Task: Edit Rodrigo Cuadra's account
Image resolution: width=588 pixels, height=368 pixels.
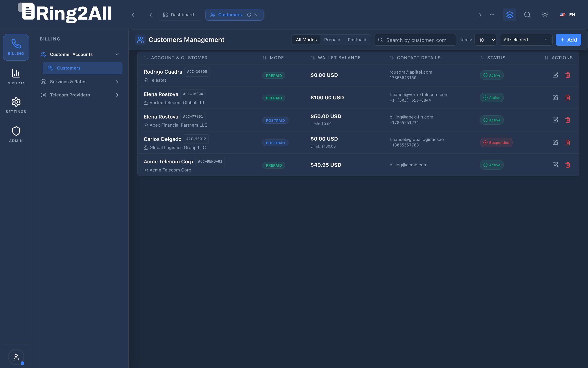Action: [555, 75]
